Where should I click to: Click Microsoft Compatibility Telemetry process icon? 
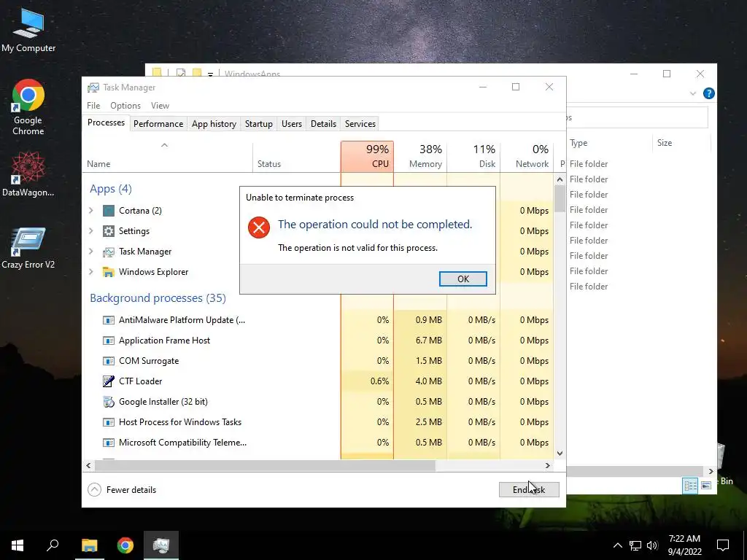coord(109,443)
